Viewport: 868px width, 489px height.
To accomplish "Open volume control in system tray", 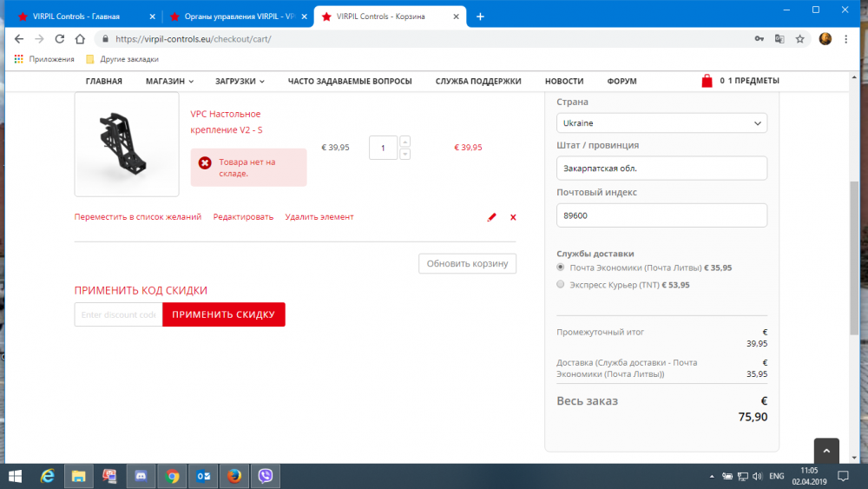I will click(x=757, y=476).
